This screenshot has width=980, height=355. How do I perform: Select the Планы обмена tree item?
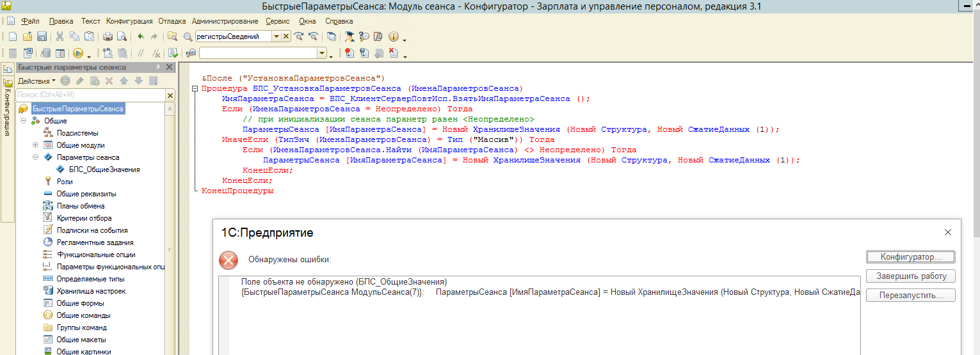click(x=80, y=206)
